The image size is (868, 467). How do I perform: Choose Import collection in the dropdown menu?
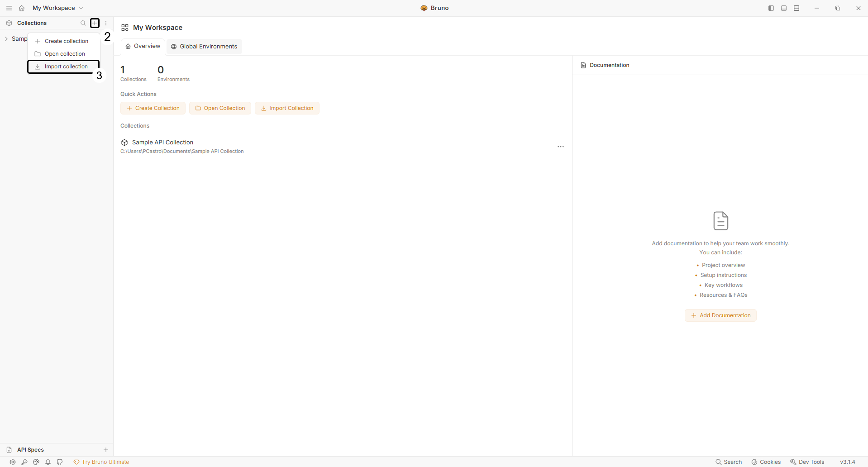point(64,67)
